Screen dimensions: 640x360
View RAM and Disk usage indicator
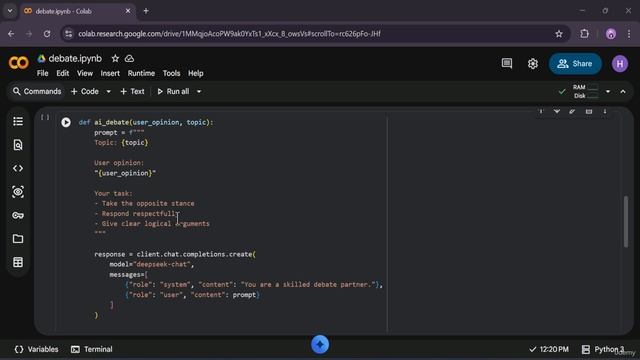pyautogui.click(x=585, y=91)
